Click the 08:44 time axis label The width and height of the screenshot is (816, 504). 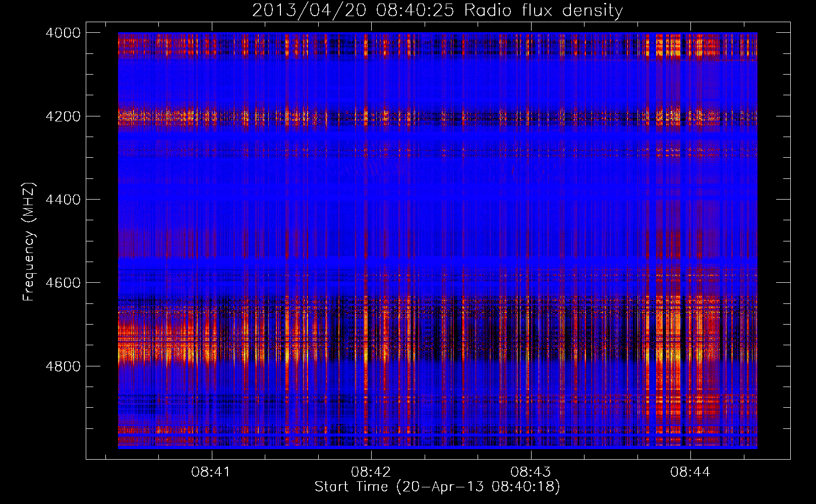[690, 472]
